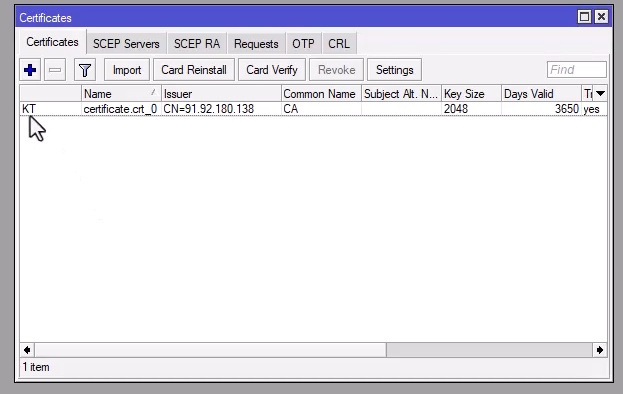Select the certificate.crt_0 name cell
The height and width of the screenshot is (394, 623).
tap(121, 109)
